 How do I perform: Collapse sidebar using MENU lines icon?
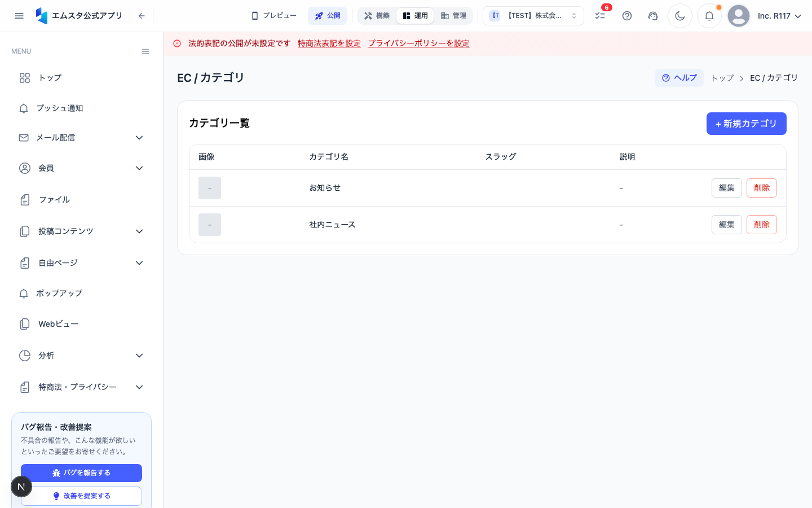coord(145,51)
